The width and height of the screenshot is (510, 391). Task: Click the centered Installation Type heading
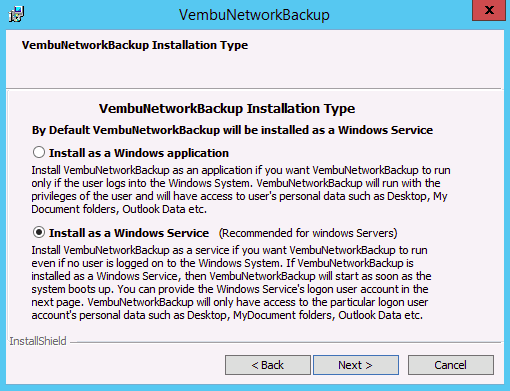click(x=227, y=109)
